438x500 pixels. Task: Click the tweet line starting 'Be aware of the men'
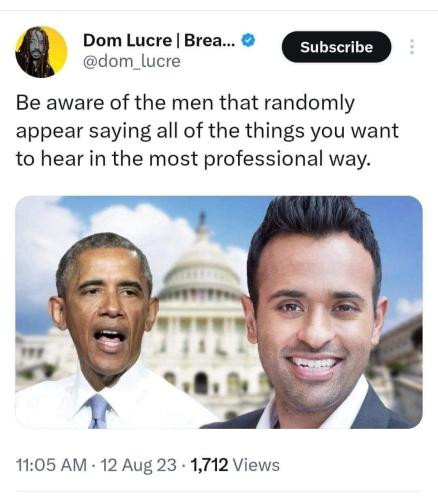pyautogui.click(x=185, y=103)
